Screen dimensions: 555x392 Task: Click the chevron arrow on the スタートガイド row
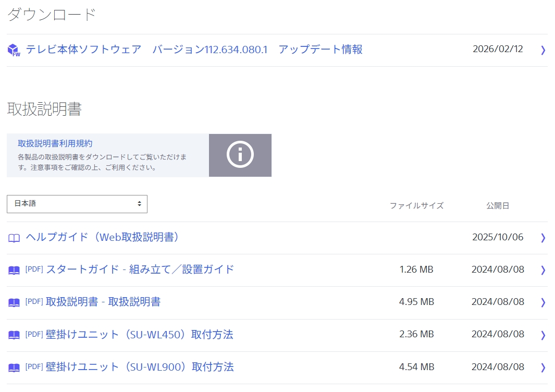(543, 270)
